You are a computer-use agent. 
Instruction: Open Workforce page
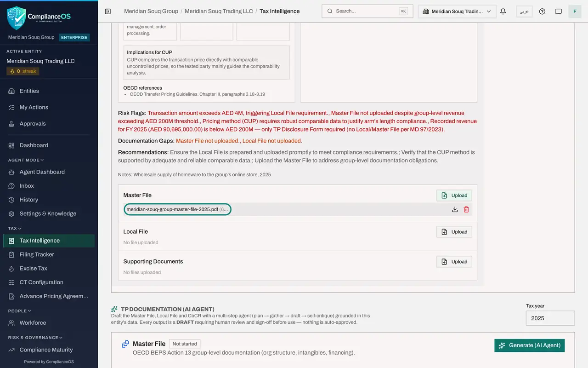click(x=49, y=323)
